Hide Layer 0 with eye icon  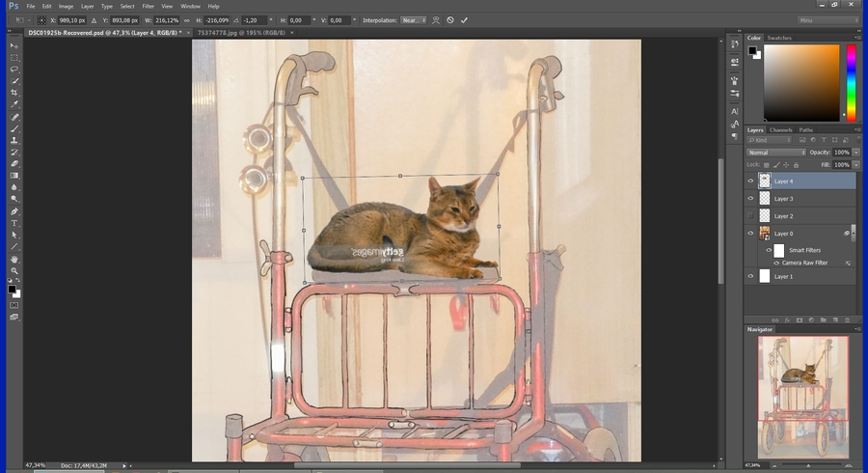750,234
